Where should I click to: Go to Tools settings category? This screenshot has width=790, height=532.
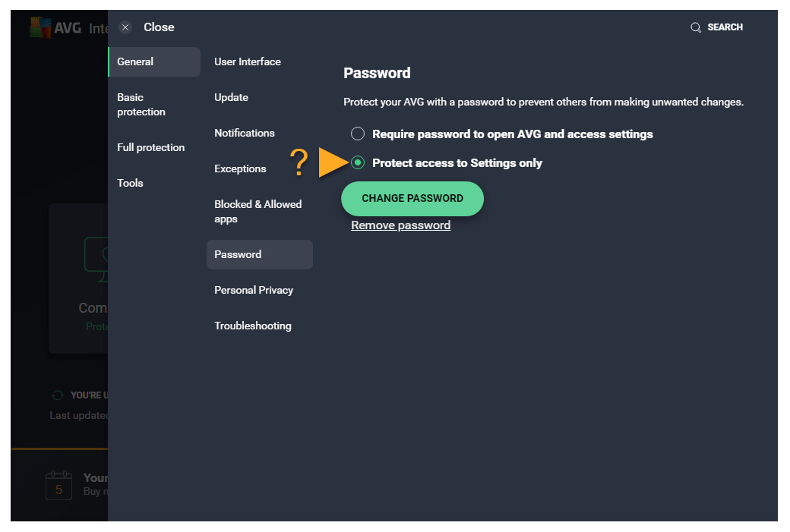(x=131, y=184)
